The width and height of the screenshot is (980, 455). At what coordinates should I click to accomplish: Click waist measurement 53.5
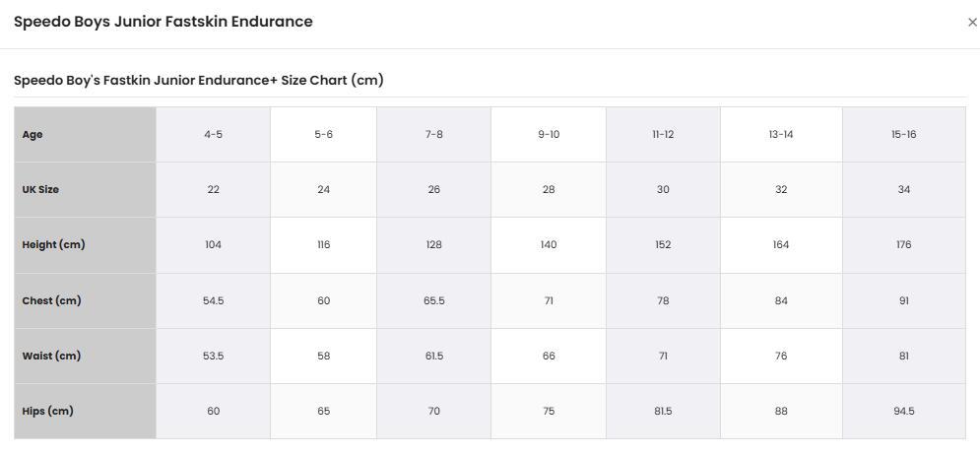coord(213,356)
